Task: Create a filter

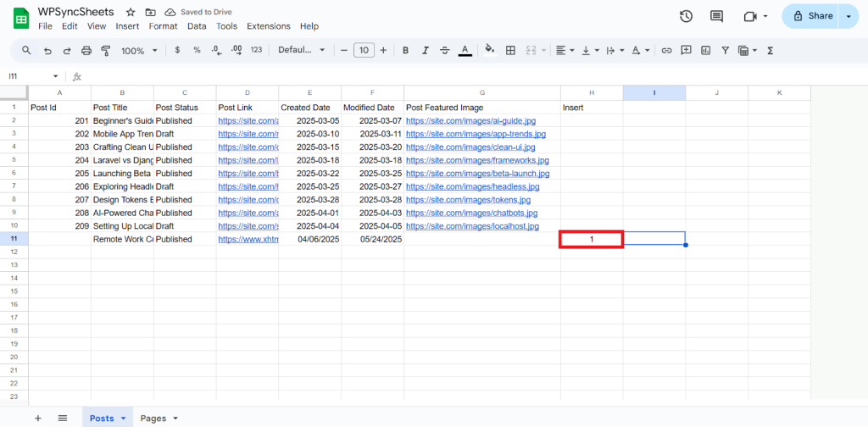Action: (x=725, y=50)
